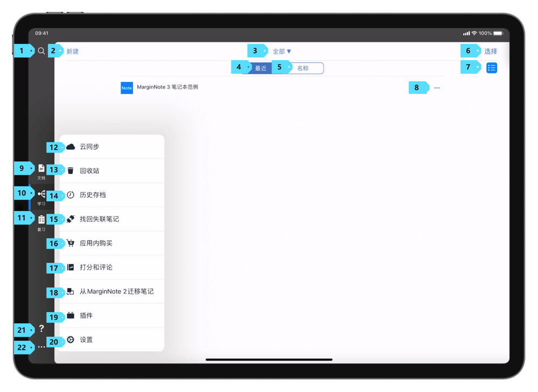This screenshot has height=392, width=538.
Task: Tap the 选择 (Select) button
Action: (490, 52)
